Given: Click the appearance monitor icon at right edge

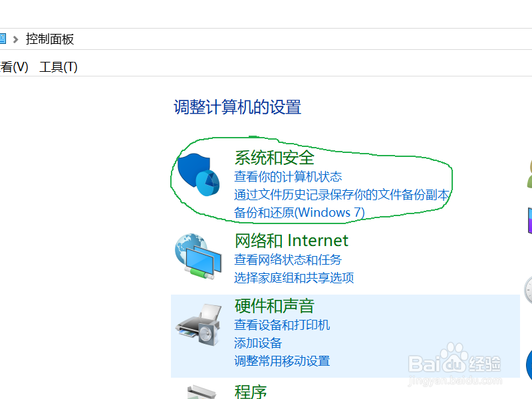Looking at the screenshot, I should tap(529, 221).
